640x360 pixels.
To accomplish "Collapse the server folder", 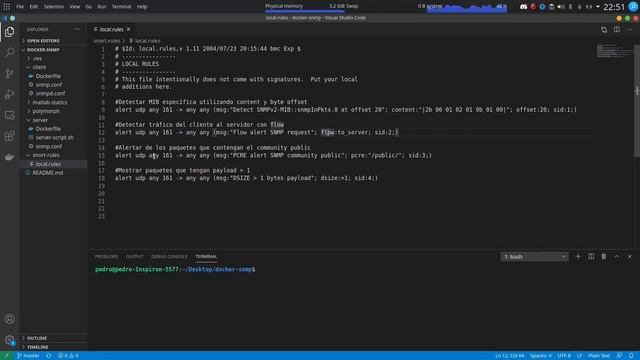I will tap(53, 120).
